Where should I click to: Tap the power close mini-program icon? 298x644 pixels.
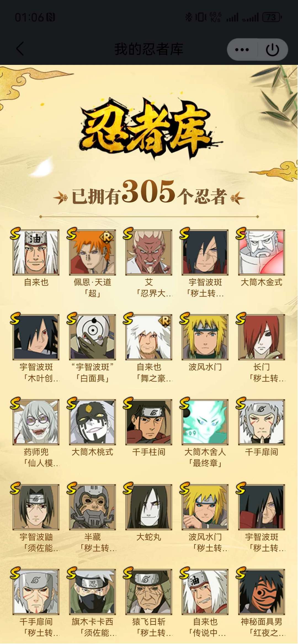click(x=272, y=50)
